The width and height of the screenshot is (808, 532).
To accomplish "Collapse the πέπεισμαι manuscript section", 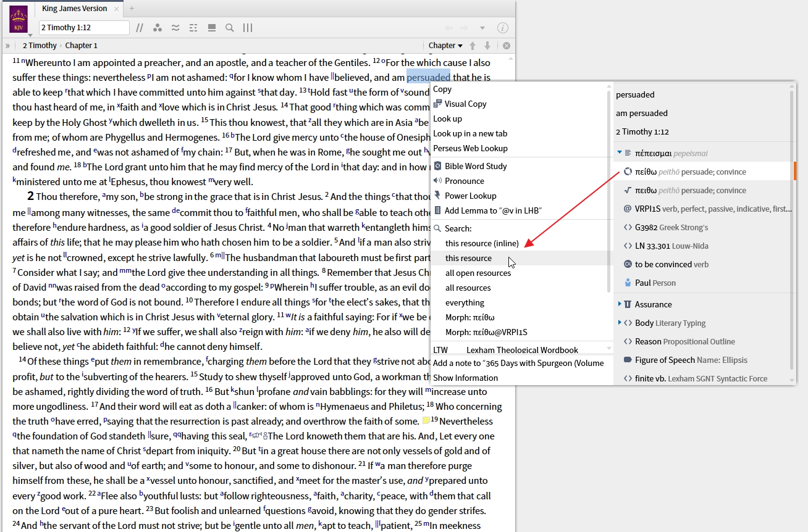I will tap(620, 153).
